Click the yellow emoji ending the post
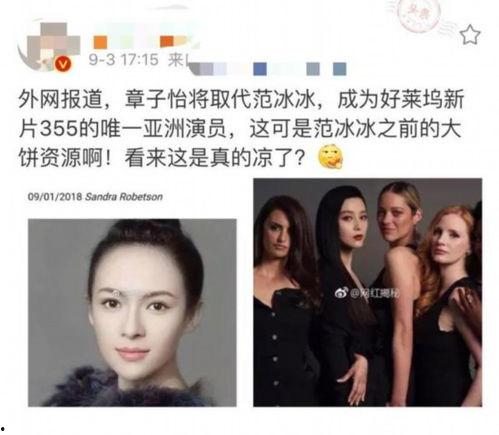The width and height of the screenshot is (499, 435). pos(331,157)
